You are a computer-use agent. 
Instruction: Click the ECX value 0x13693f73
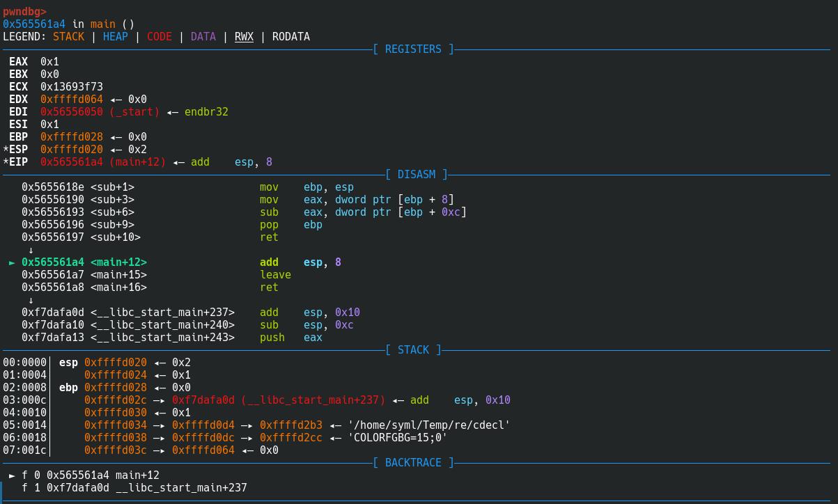click(x=71, y=87)
